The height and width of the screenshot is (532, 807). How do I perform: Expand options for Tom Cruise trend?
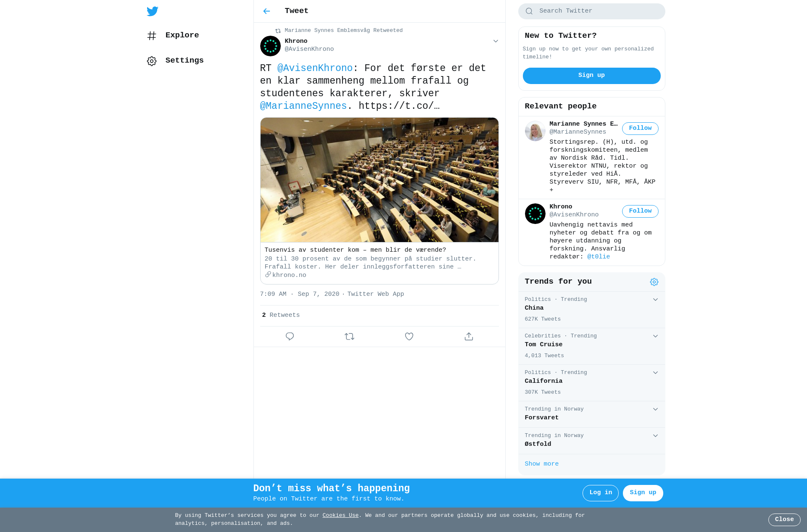click(655, 336)
